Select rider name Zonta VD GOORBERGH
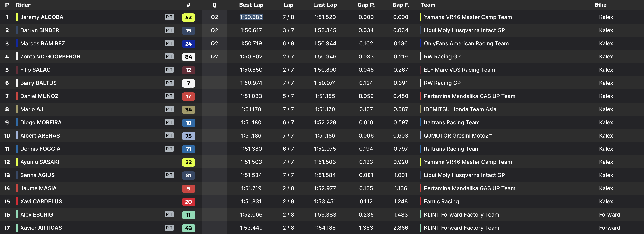Screen dimensions: 644x234 tap(50, 56)
